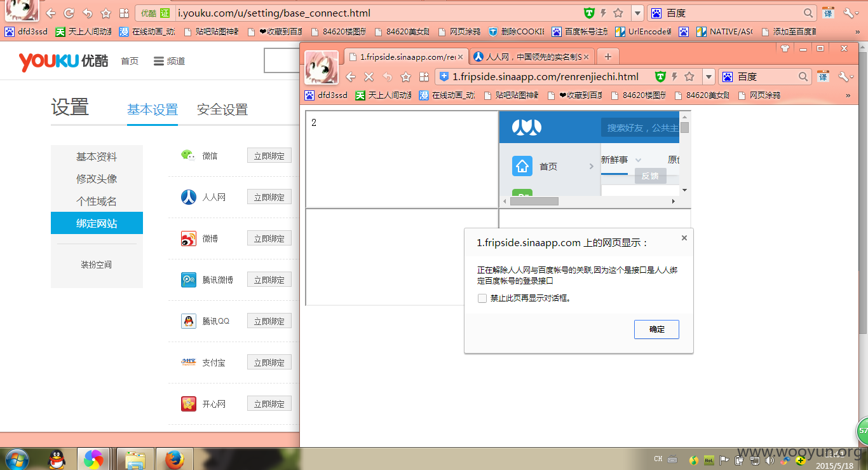Select 绑定网站 in settings sidebar

pyautogui.click(x=97, y=223)
